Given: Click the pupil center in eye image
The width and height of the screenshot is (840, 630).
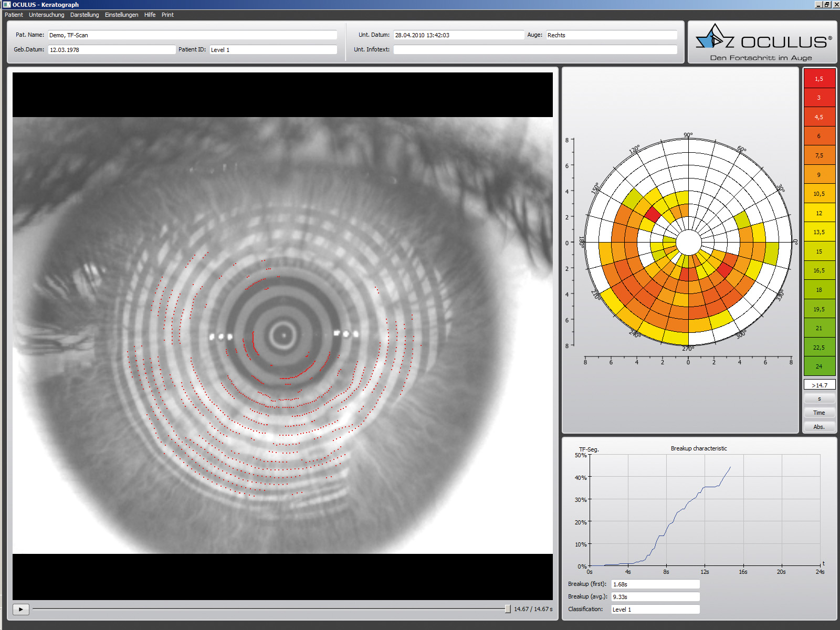Looking at the screenshot, I should point(283,335).
